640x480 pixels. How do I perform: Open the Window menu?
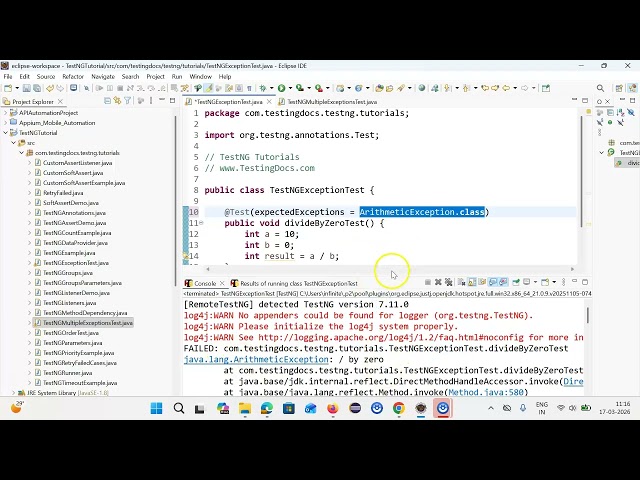click(x=200, y=76)
